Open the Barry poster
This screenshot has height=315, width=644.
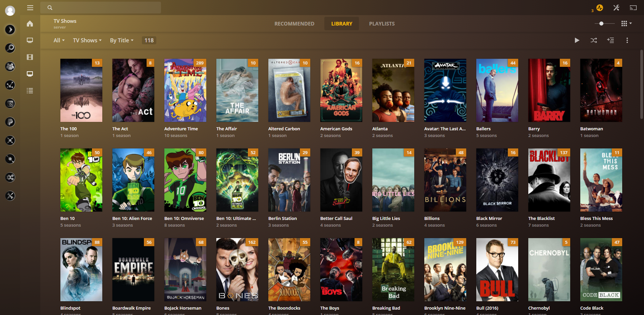click(x=549, y=90)
